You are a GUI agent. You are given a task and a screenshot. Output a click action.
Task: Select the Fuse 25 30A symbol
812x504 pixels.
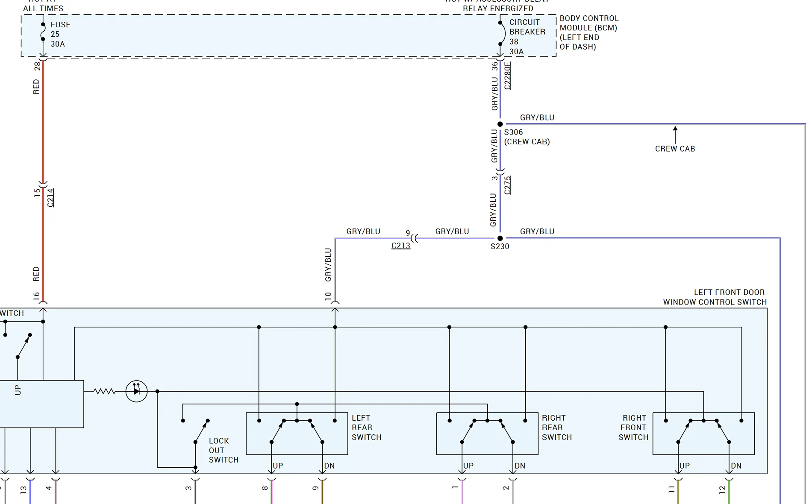(43, 32)
